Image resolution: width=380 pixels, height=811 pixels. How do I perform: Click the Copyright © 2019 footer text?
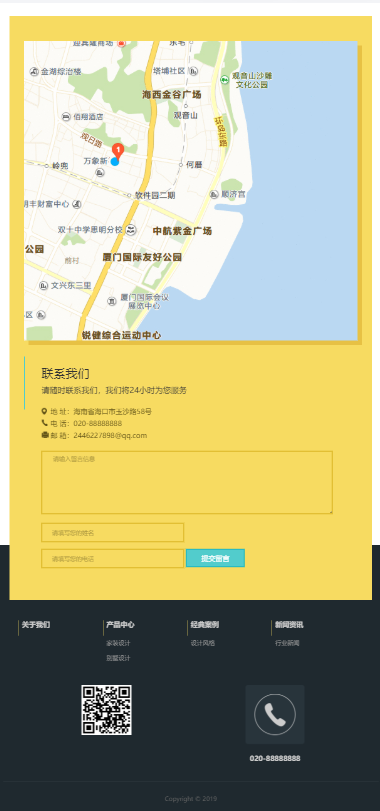click(191, 799)
